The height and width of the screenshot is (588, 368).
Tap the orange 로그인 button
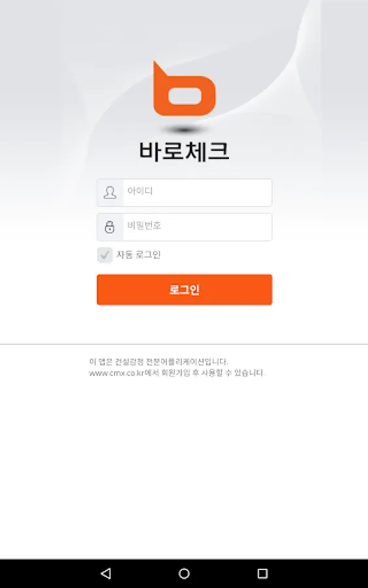point(184,289)
